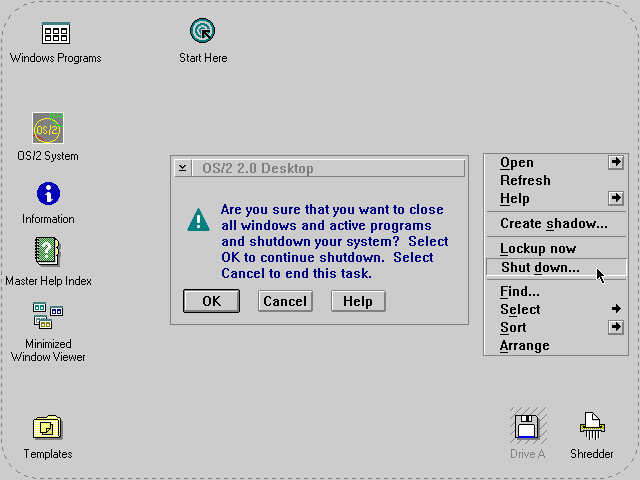Confirm shutdown with the OK button
The height and width of the screenshot is (480, 640).
click(x=211, y=301)
